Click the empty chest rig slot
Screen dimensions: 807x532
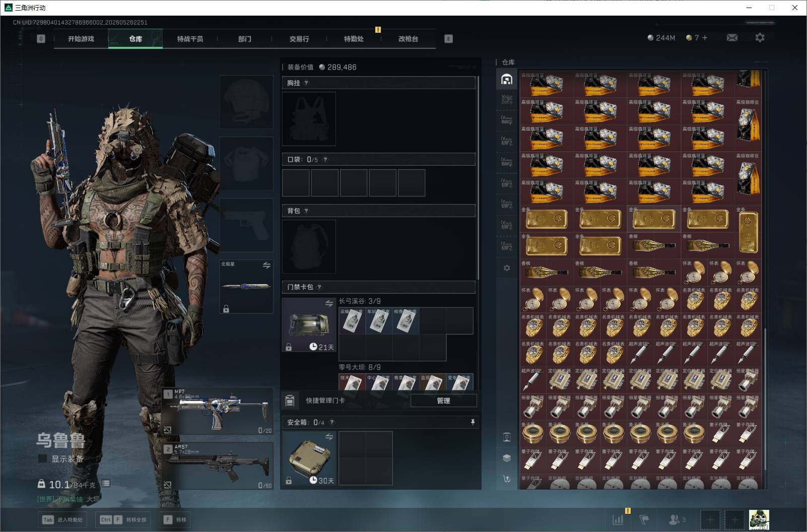pos(309,119)
